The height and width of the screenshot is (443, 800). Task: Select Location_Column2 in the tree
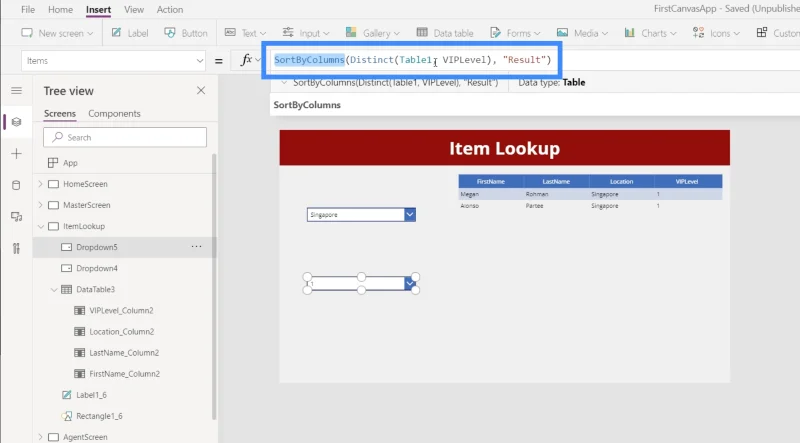[121, 332]
